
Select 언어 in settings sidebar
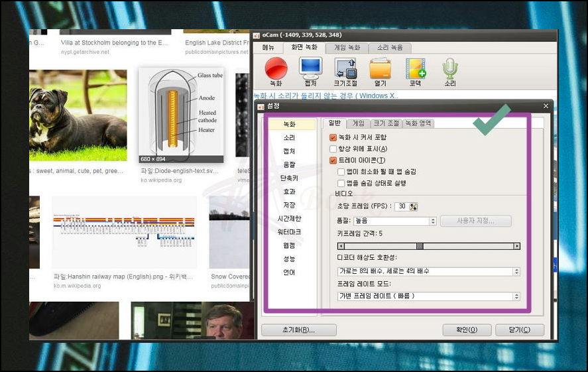click(x=289, y=273)
